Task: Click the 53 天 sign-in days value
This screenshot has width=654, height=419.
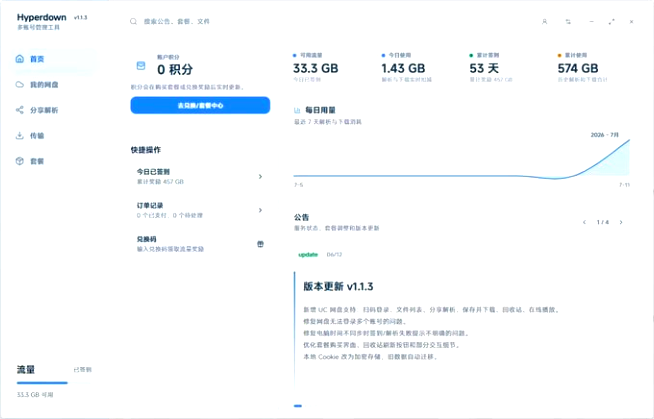Action: point(484,68)
